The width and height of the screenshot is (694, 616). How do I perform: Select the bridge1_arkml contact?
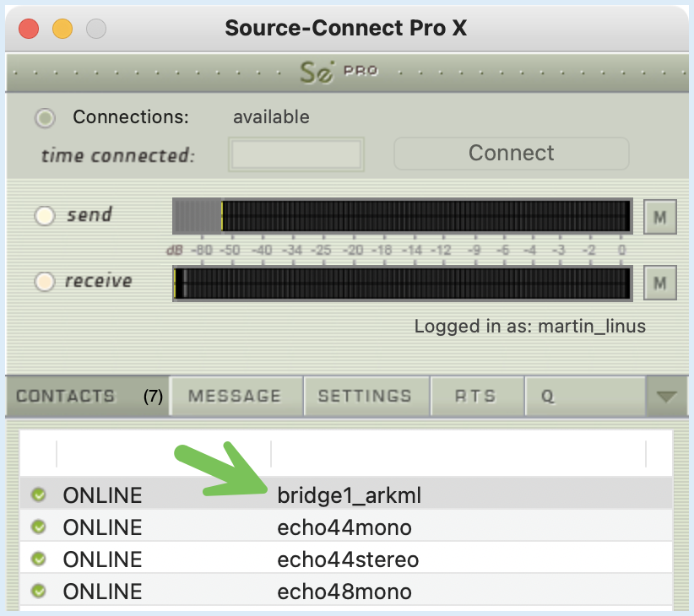pos(349,495)
